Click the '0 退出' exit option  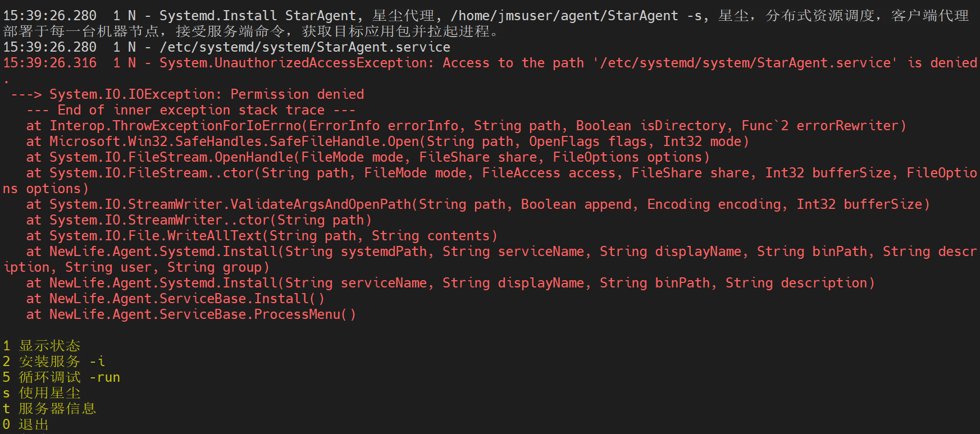click(26, 424)
